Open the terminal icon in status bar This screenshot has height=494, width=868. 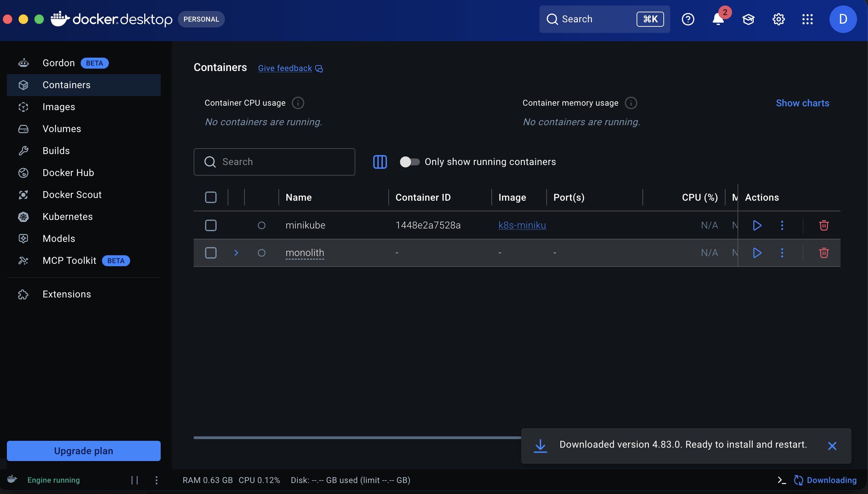pyautogui.click(x=782, y=480)
